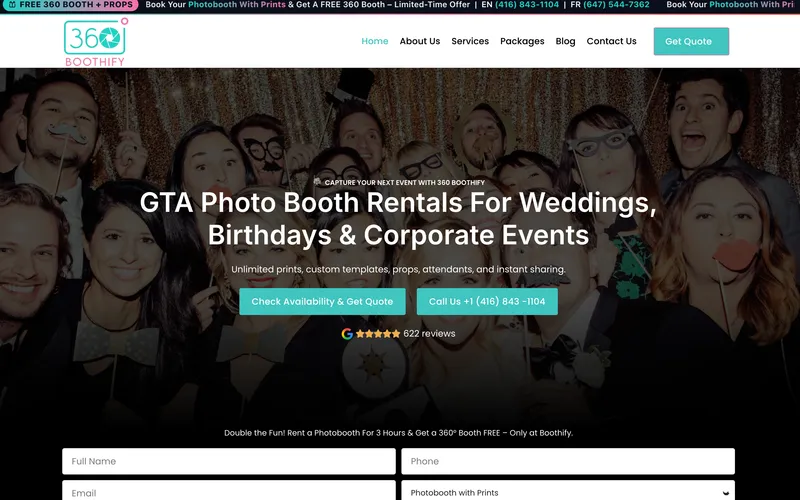Click the FR phone number (647) 544-7362
The image size is (800, 500).
616,5
